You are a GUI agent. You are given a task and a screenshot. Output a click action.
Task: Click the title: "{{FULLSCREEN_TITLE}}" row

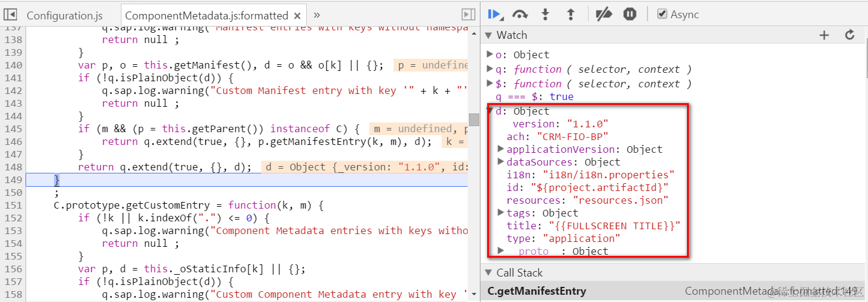point(594,226)
